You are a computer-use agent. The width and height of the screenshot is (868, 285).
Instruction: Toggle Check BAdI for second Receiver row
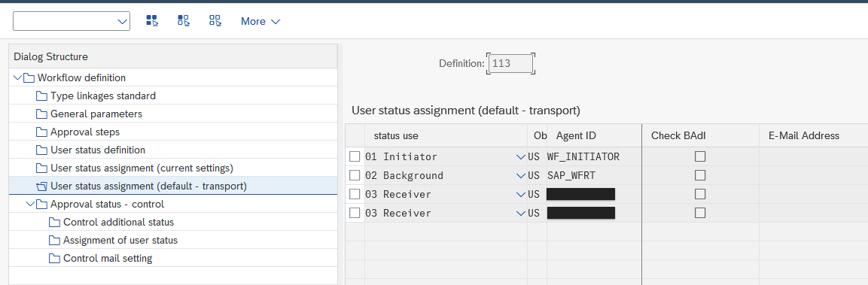click(700, 213)
